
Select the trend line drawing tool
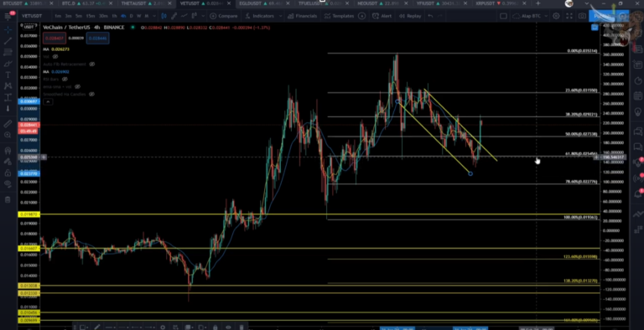click(8, 41)
